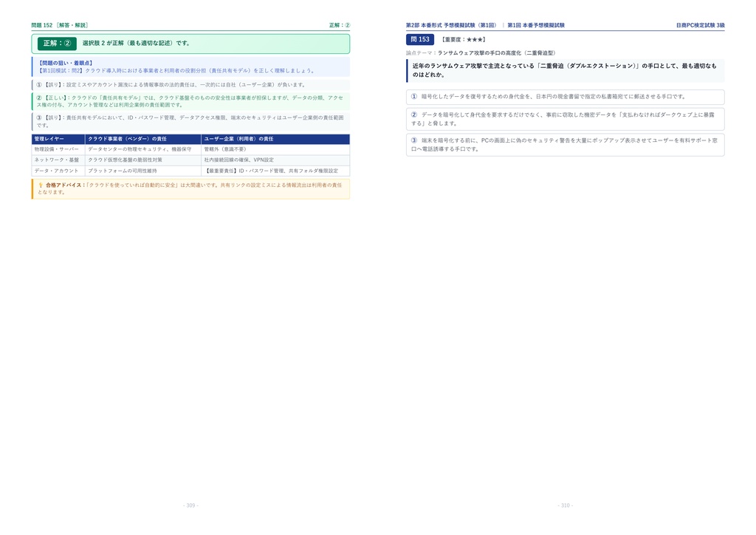Click the green '正解：②' badge
The image size is (756, 535).
57,44
